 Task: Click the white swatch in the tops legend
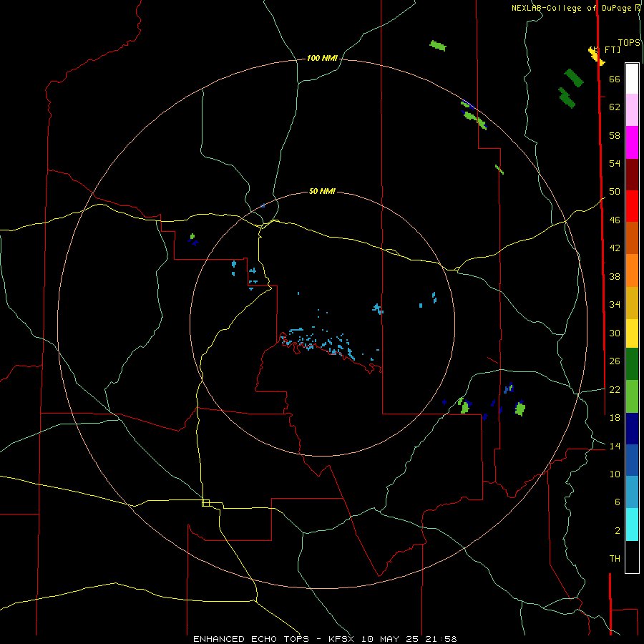(632, 79)
